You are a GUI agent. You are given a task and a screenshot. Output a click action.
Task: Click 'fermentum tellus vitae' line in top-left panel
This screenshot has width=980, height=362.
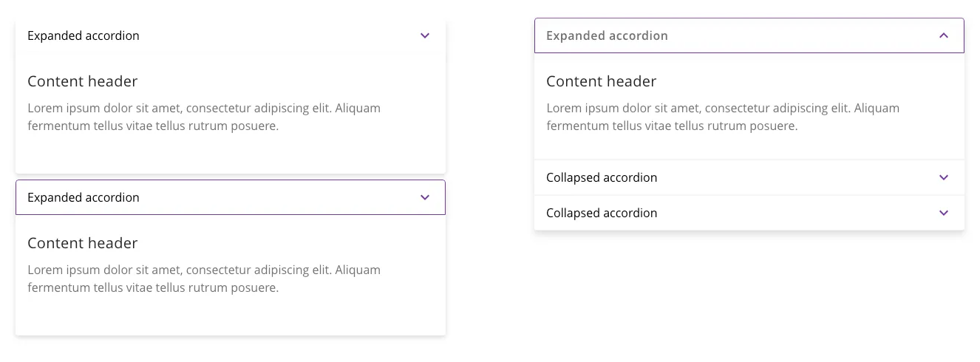pos(153,126)
